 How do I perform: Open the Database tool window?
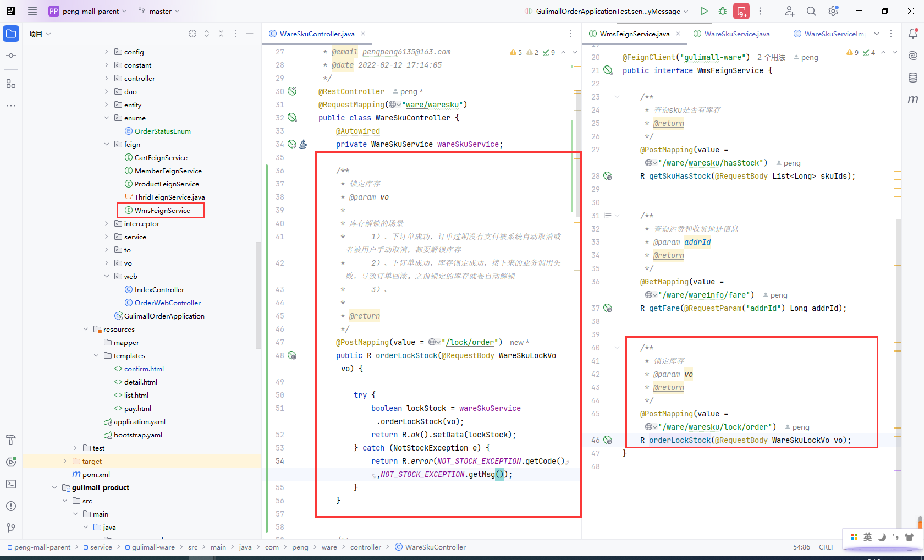point(913,78)
